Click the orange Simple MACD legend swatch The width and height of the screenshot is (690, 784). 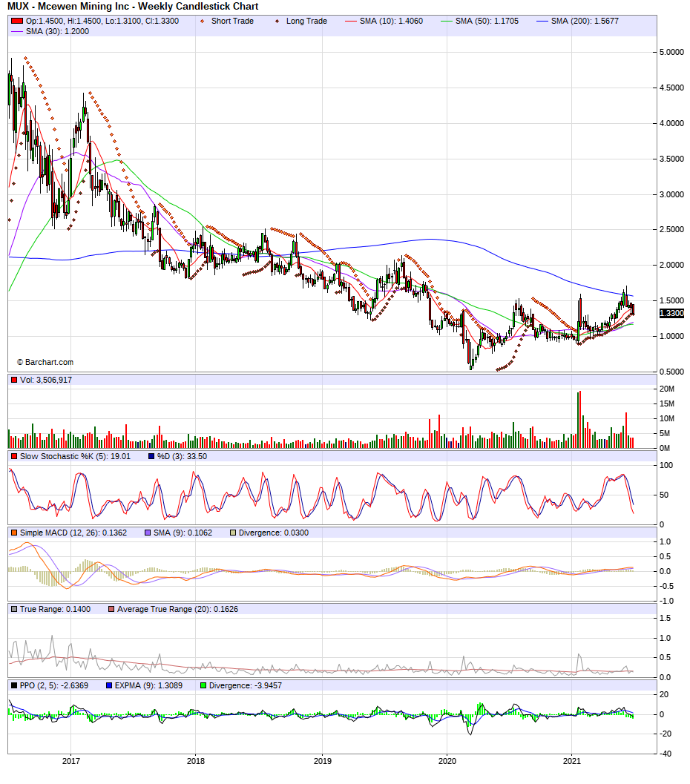pyautogui.click(x=14, y=533)
